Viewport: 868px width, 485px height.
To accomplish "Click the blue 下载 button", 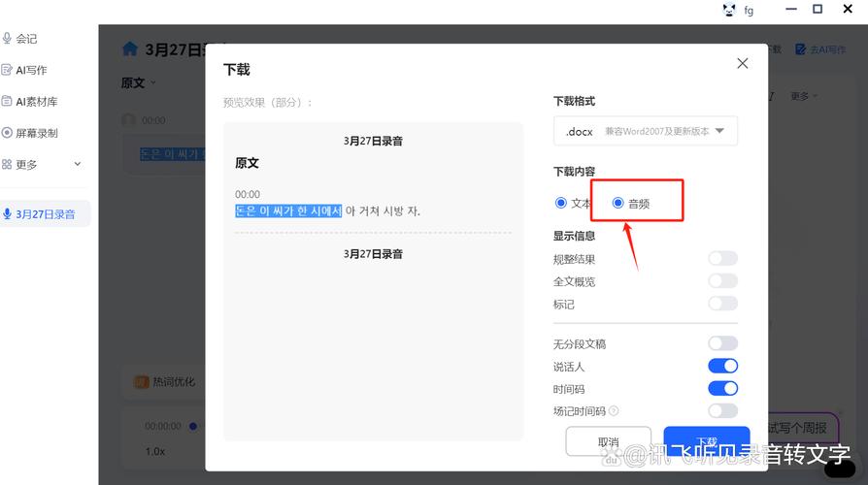I will pos(707,441).
